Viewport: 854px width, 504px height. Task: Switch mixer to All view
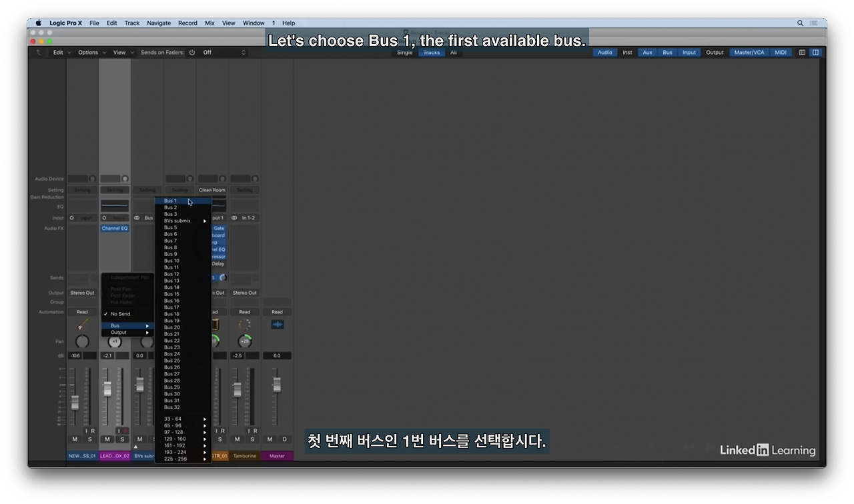[454, 52]
